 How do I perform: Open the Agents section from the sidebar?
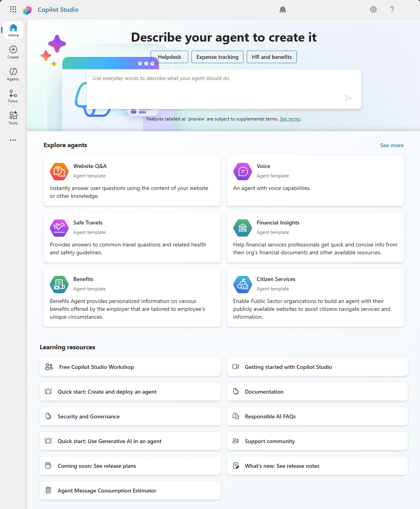pos(13,74)
